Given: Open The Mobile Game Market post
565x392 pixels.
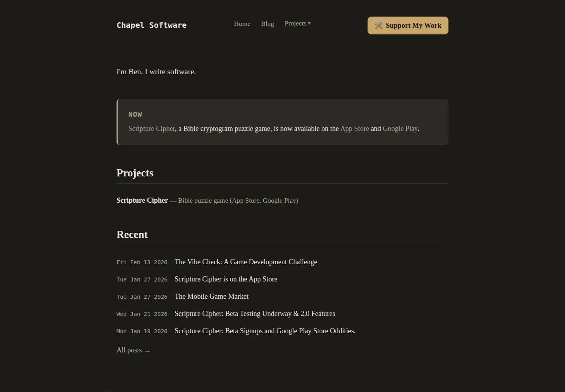Looking at the screenshot, I should click(211, 296).
